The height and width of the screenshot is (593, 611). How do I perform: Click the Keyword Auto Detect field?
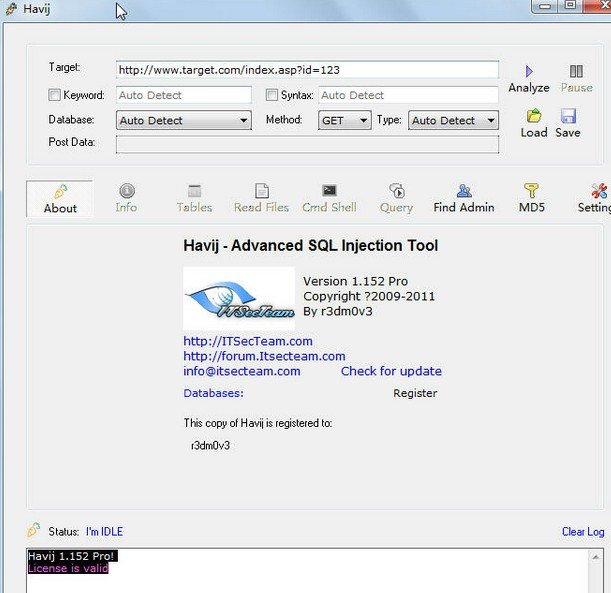[x=184, y=95]
